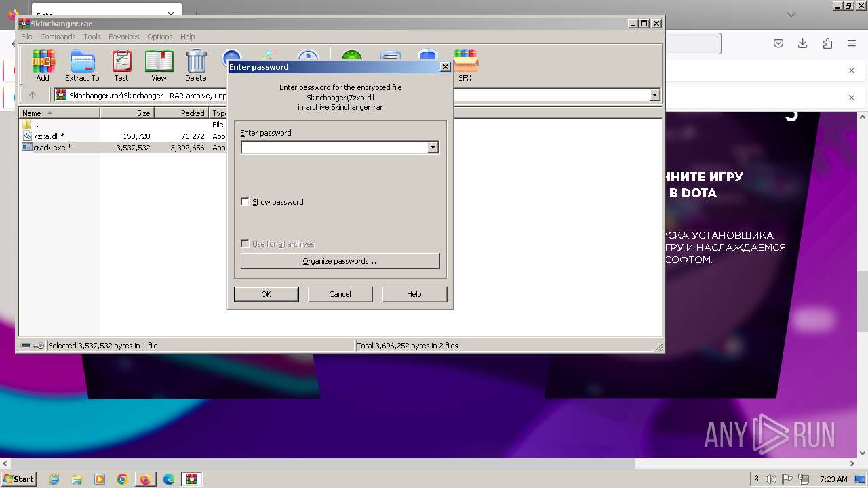The width and height of the screenshot is (868, 488).
Task: Close the Enter password dialog
Action: tap(446, 66)
